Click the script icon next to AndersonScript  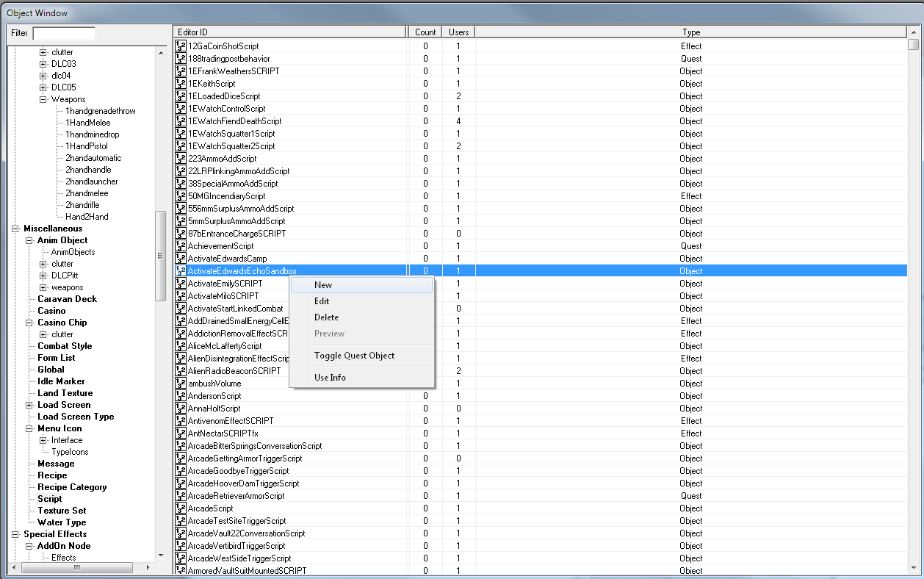coord(180,395)
